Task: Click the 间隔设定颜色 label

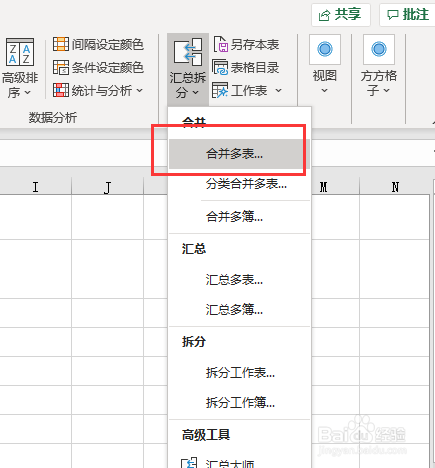Action: (108, 44)
